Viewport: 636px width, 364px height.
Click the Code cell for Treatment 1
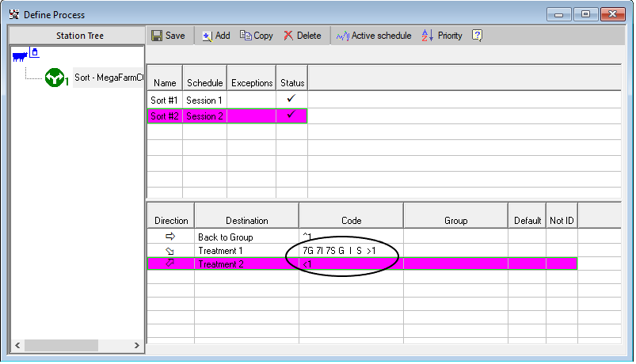pyautogui.click(x=350, y=251)
